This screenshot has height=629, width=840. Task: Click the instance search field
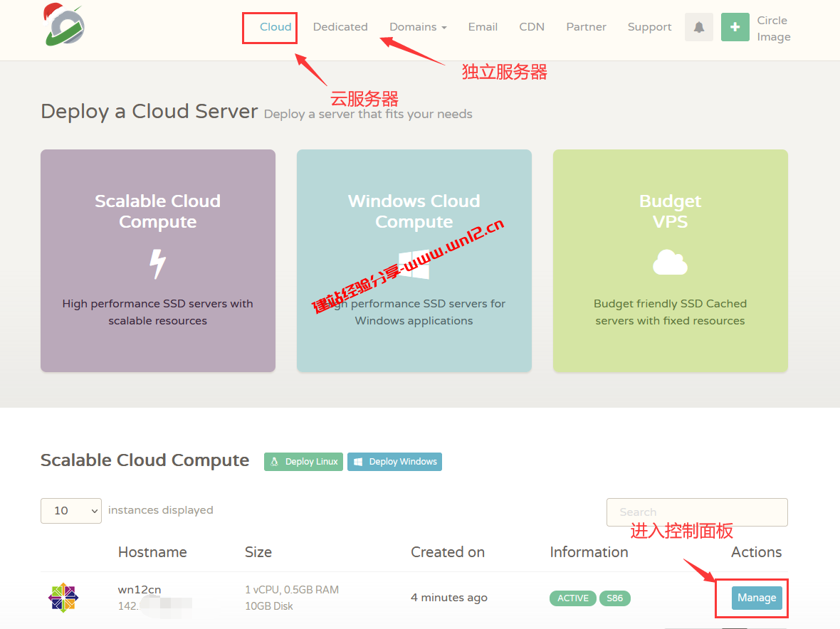(x=696, y=512)
